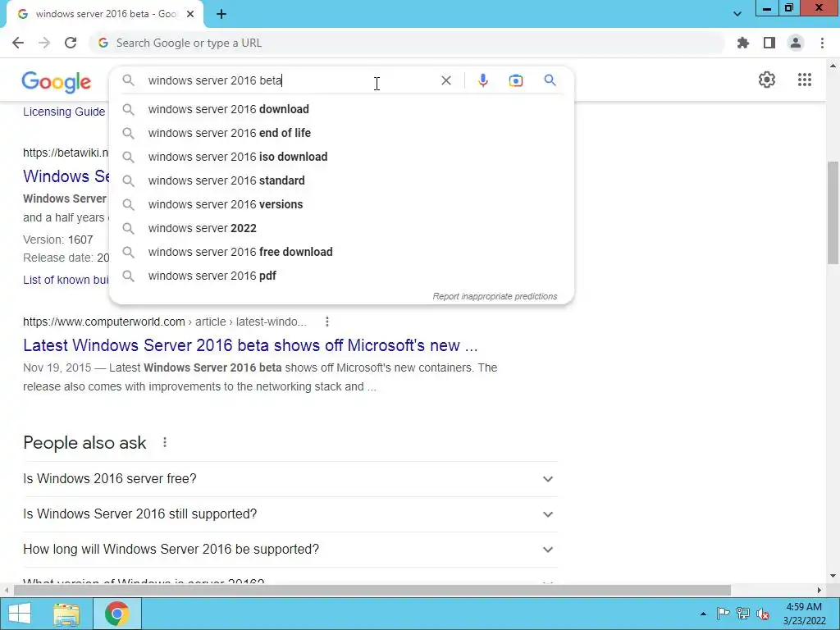Show hidden system tray icons
Viewport: 840px width, 630px height.
point(703,614)
